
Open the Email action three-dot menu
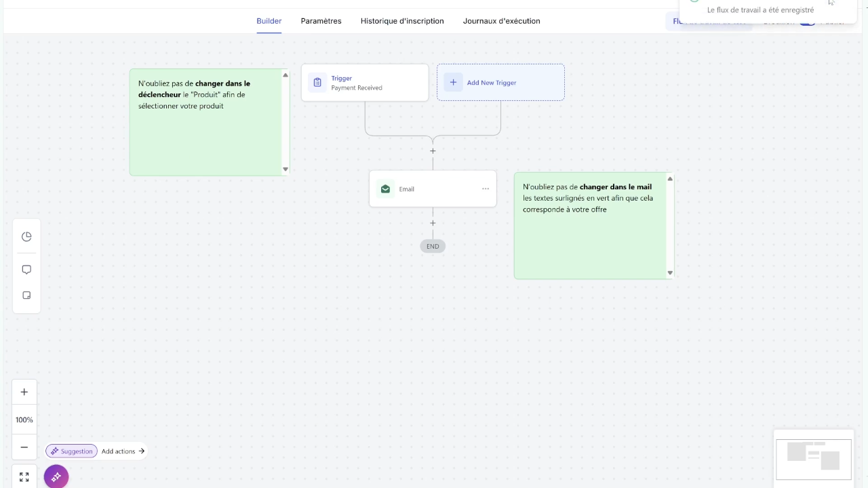pyautogui.click(x=486, y=189)
